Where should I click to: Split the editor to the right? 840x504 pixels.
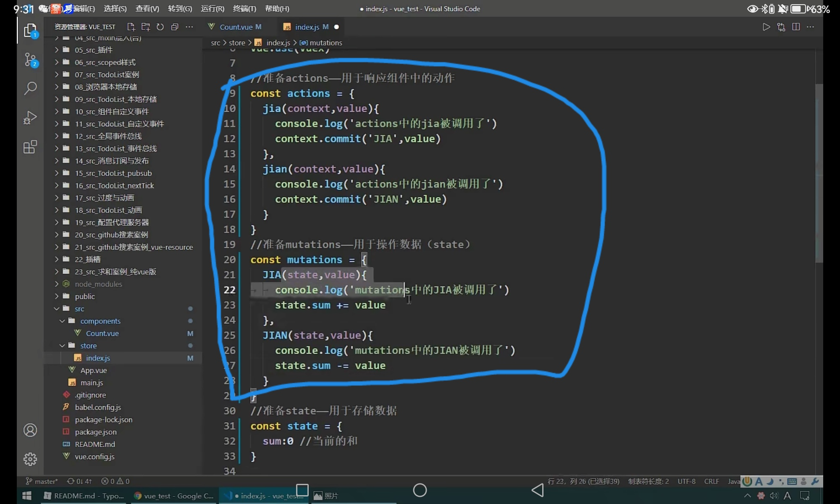click(x=795, y=27)
